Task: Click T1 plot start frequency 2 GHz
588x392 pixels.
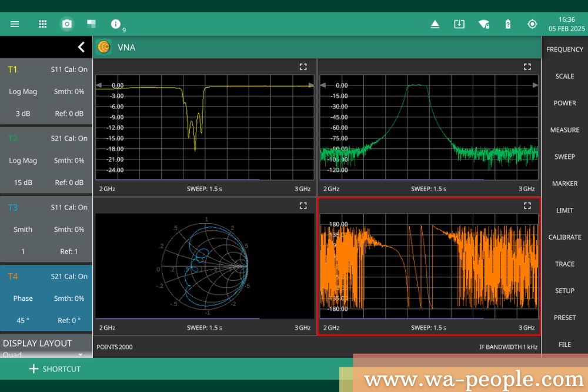Action: click(x=107, y=189)
